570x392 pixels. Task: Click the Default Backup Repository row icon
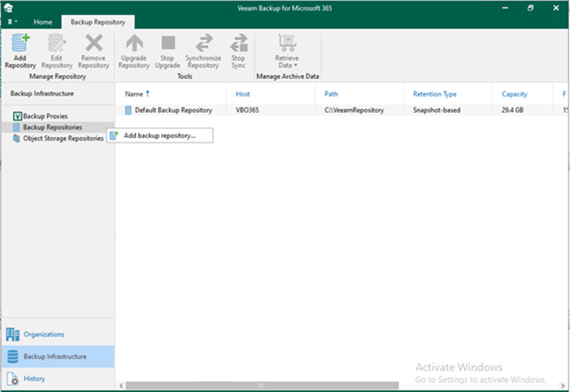click(128, 110)
